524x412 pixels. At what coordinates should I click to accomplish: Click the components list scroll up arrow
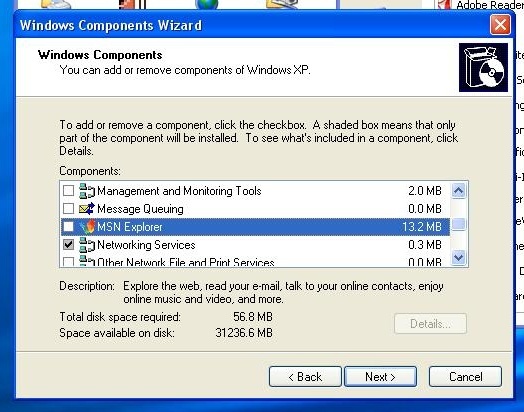click(458, 191)
